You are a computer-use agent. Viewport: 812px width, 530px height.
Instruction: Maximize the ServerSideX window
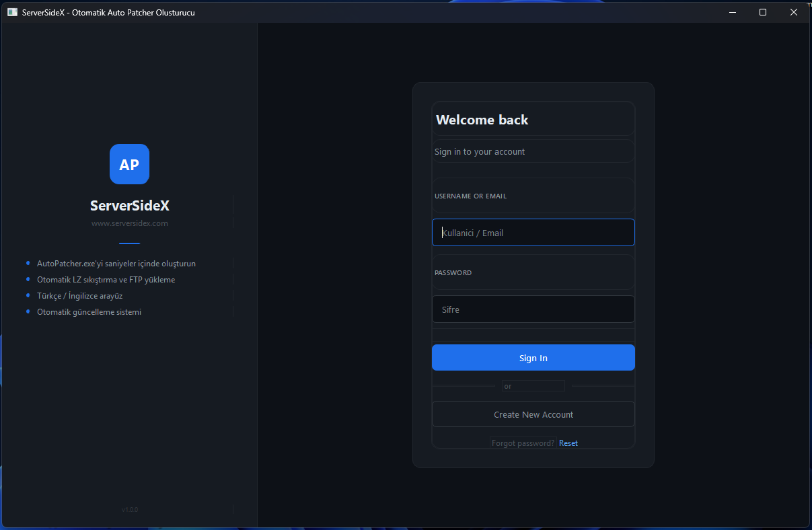[x=763, y=12]
